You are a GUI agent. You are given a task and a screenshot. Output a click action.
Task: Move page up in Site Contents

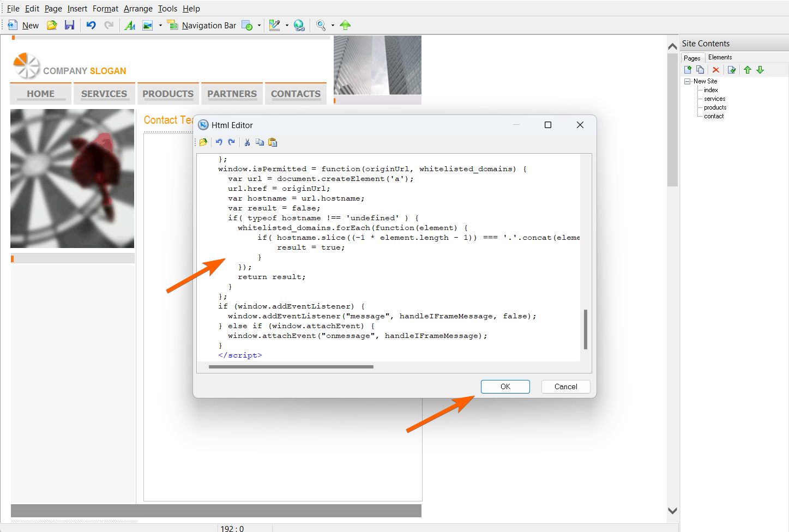click(x=748, y=70)
